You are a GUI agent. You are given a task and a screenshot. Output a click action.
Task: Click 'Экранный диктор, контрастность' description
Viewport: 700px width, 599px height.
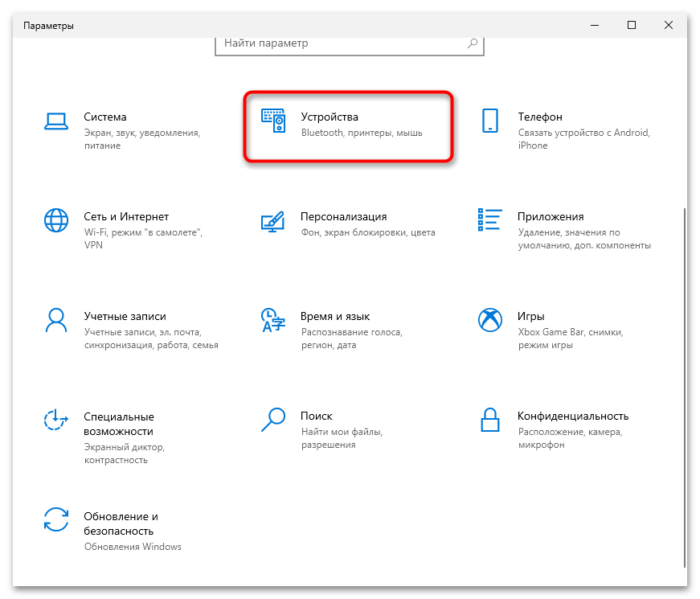125,453
